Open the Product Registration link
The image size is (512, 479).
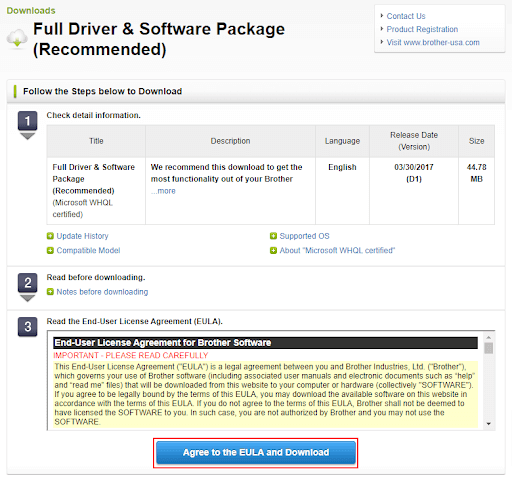(422, 29)
